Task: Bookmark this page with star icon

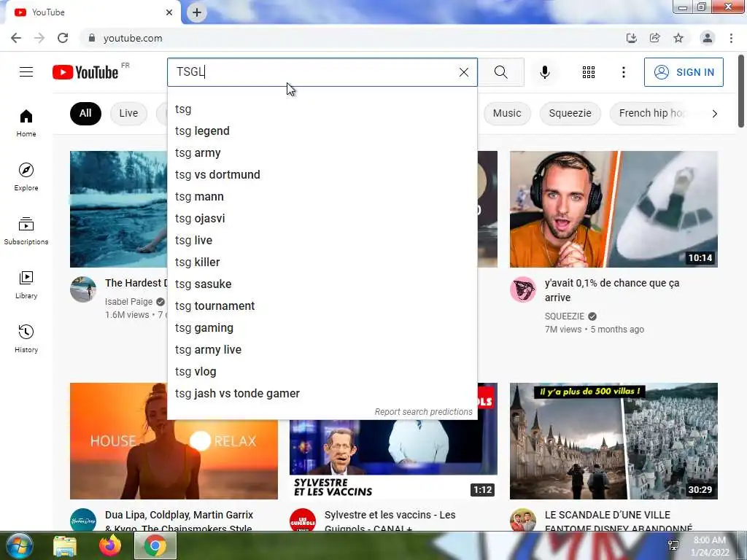Action: [x=678, y=38]
